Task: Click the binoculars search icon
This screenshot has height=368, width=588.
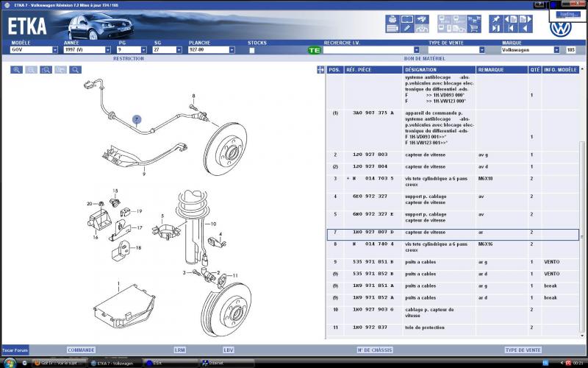Action: [422, 19]
